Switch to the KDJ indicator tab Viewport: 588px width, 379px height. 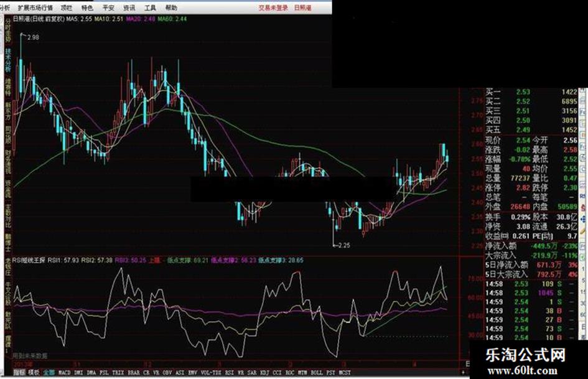point(264,373)
